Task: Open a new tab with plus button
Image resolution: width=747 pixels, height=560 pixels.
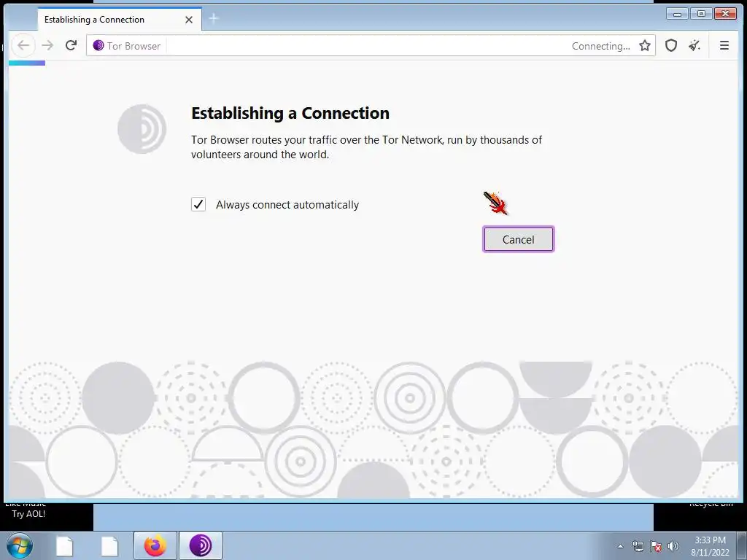Action: coord(214,18)
